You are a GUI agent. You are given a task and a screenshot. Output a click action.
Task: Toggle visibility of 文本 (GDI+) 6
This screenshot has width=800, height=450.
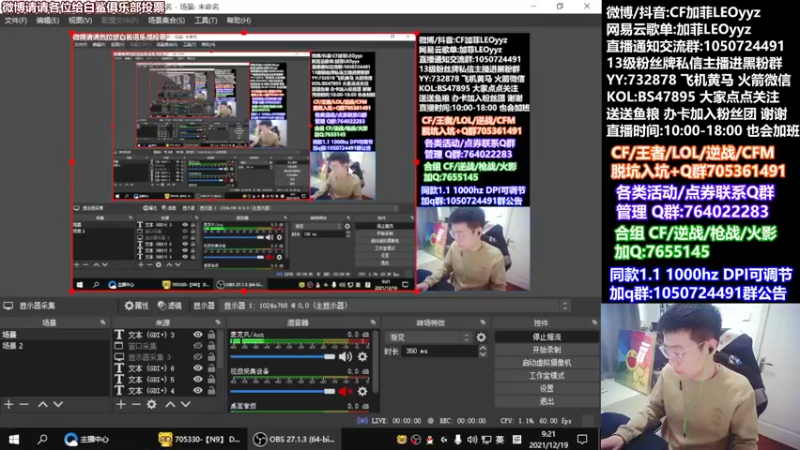point(197,368)
